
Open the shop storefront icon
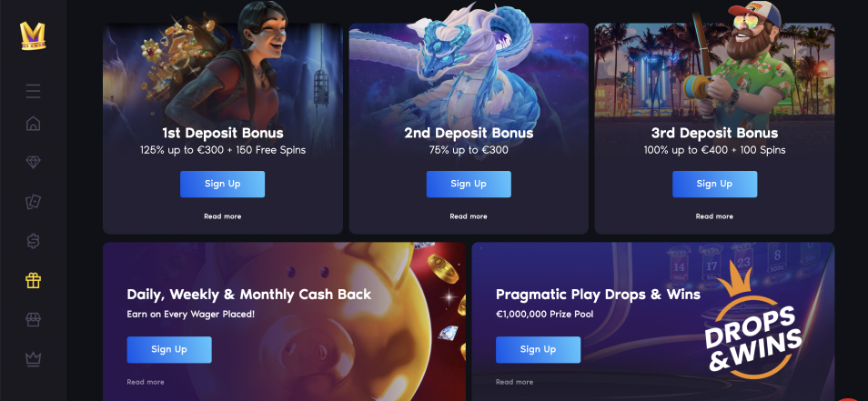click(34, 319)
